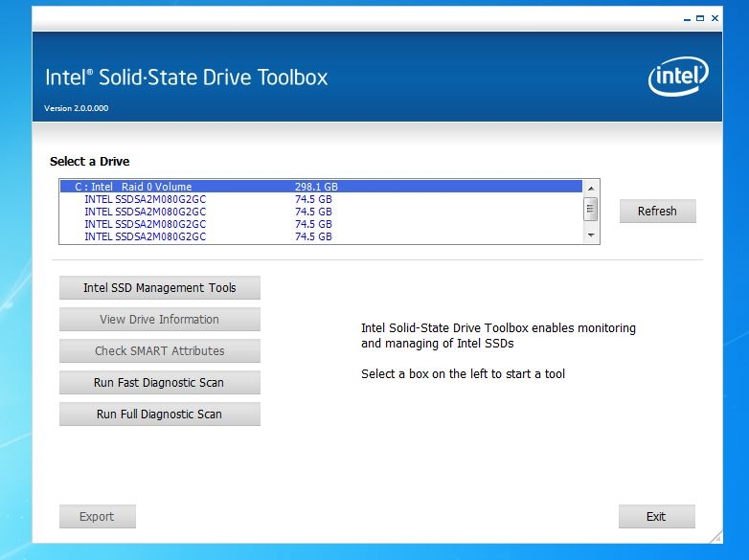Click View Drive Information

tap(159, 320)
